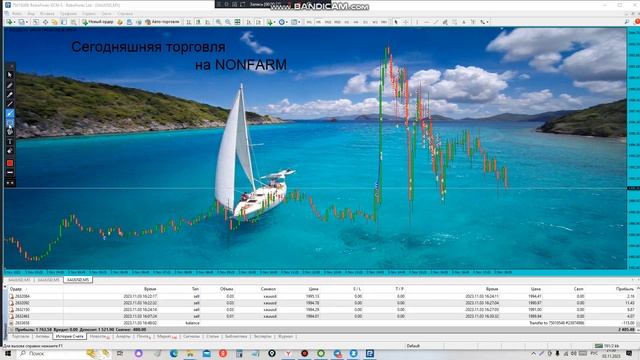Toggle the Navigator panel
640x360 pixels.
coord(54,22)
